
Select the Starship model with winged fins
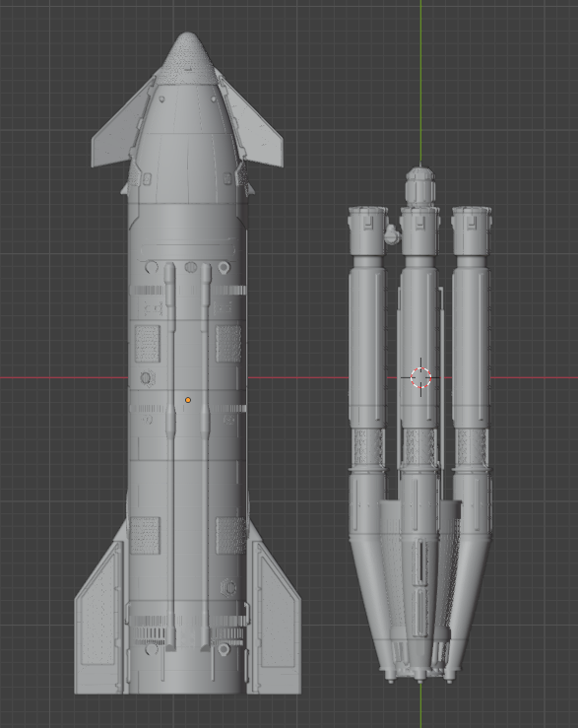coord(187,364)
